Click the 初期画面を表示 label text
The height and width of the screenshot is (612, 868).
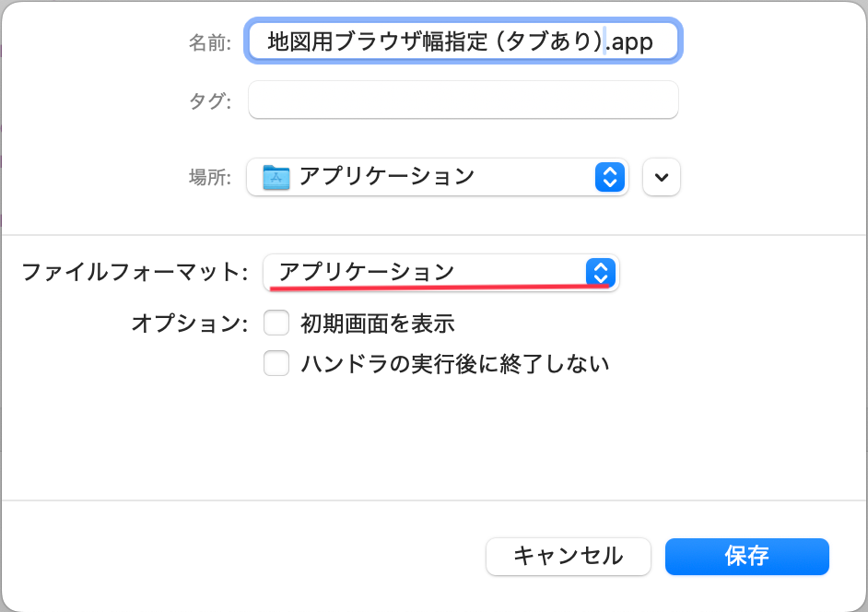click(x=378, y=324)
